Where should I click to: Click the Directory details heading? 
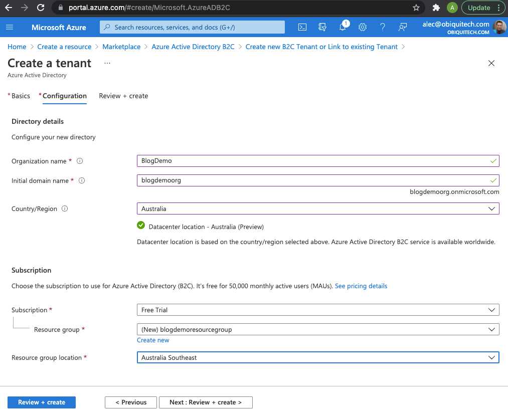(x=38, y=121)
